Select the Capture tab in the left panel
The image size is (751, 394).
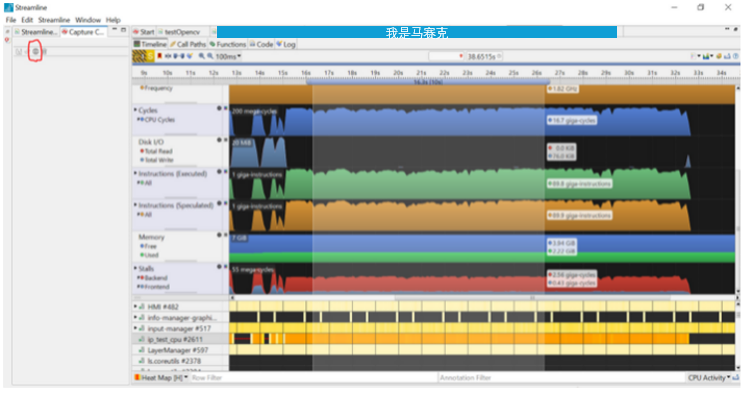(83, 32)
